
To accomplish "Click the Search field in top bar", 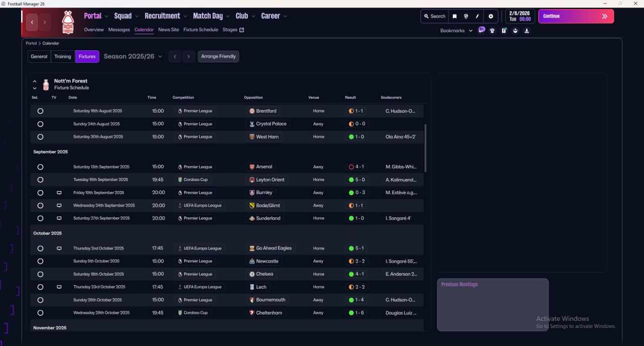I will pos(435,16).
